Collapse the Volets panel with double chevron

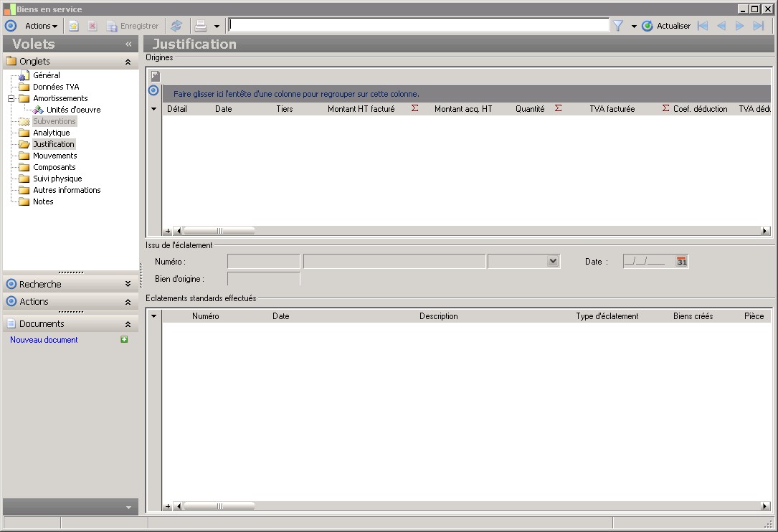pyautogui.click(x=128, y=44)
